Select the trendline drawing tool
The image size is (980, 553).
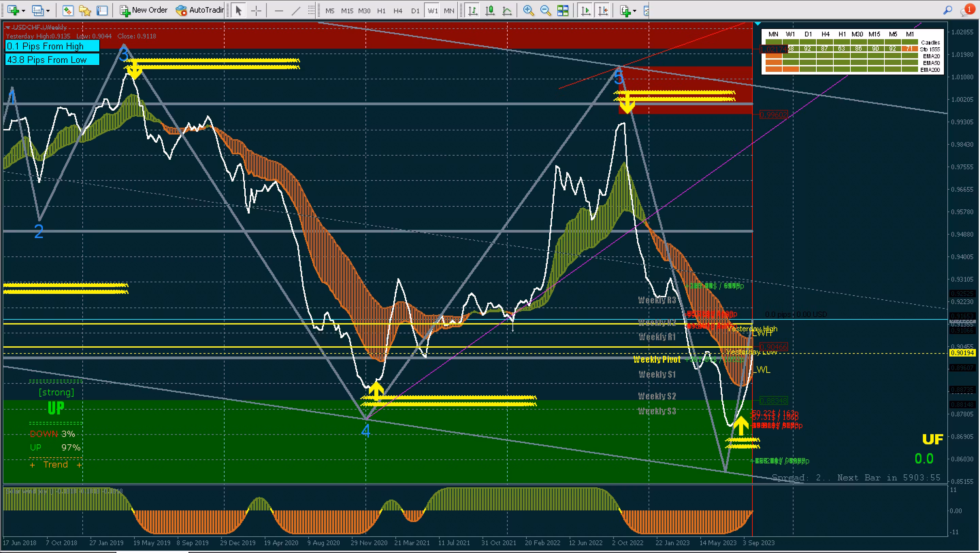296,10
